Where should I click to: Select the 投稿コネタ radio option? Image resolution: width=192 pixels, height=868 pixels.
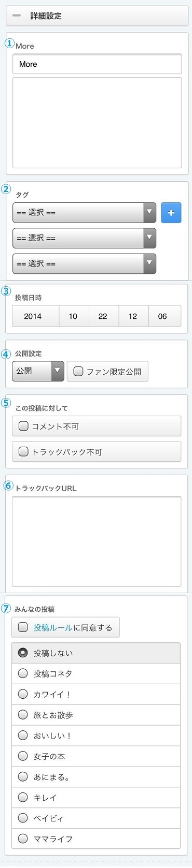(96, 674)
